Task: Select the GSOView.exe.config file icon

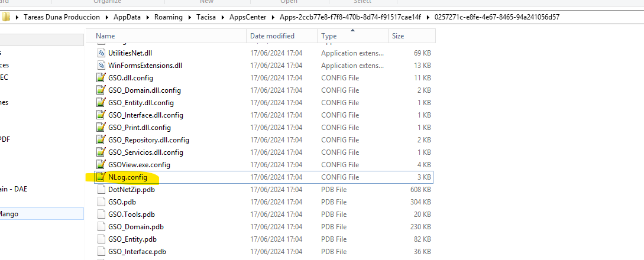Action: click(x=101, y=164)
